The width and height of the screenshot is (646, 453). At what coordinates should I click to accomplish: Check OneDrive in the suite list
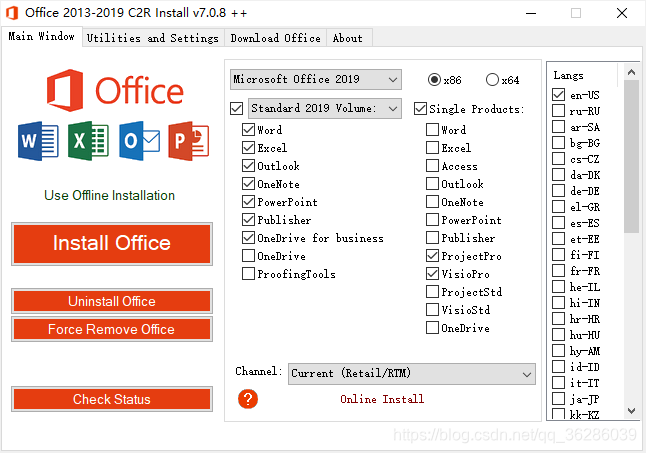(248, 256)
